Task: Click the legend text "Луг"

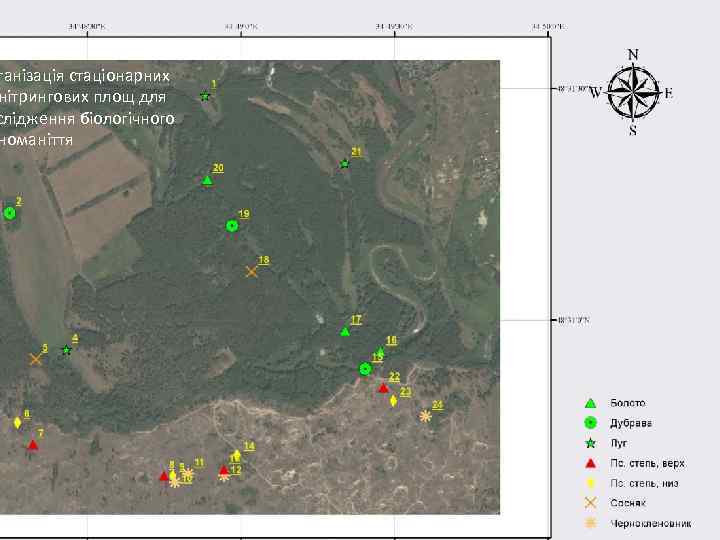Action: click(619, 443)
